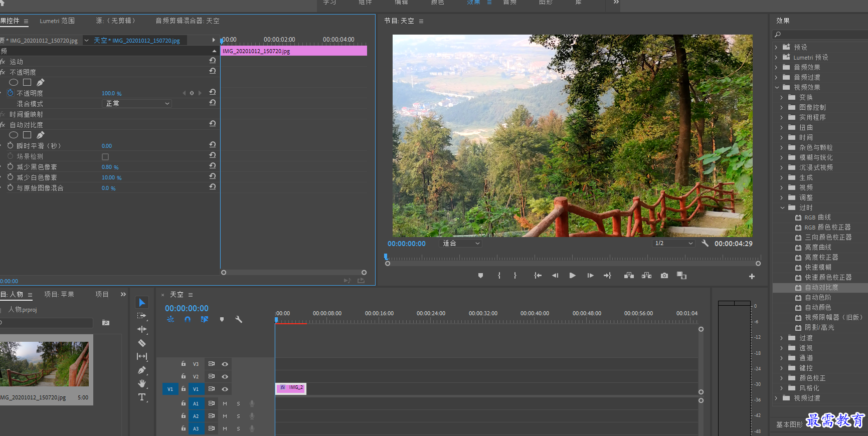Viewport: 868px width, 436px height.
Task: Click Go to In point button
Action: click(538, 276)
